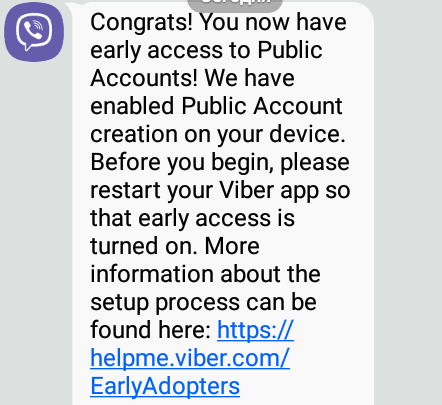Image resolution: width=442 pixels, height=405 pixels.
Task: Follow the helpme.viber.com/ link line
Action: (x=190, y=358)
